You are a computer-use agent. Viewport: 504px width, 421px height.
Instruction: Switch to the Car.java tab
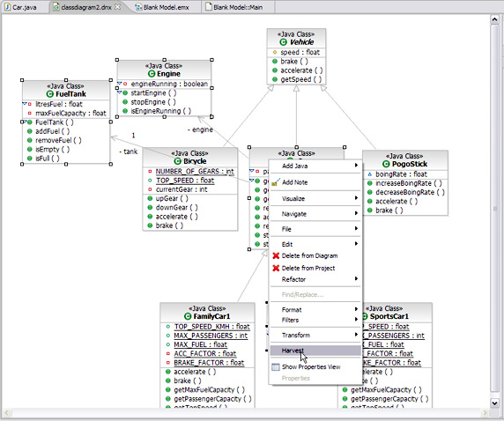[21, 7]
